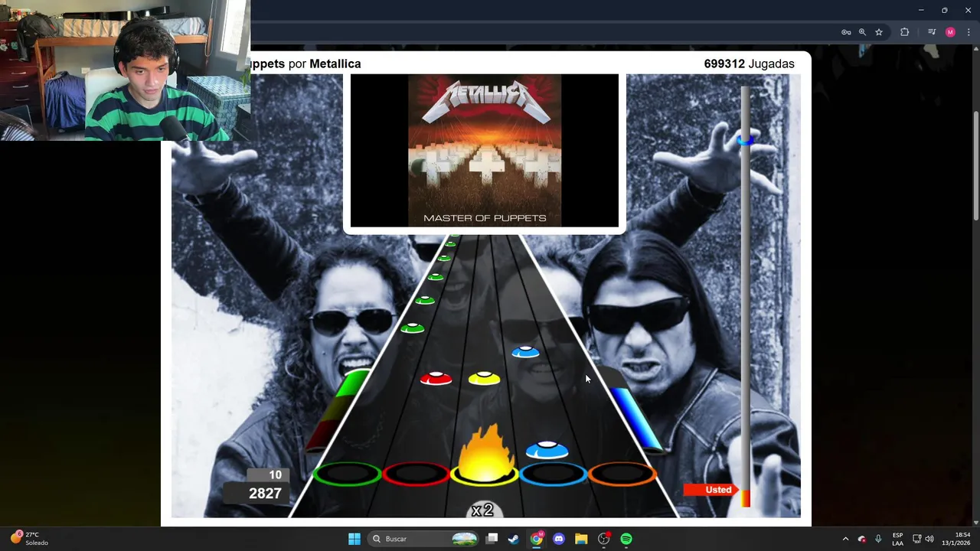Click the note streak counter 10
The width and height of the screenshot is (980, 551).
[275, 474]
